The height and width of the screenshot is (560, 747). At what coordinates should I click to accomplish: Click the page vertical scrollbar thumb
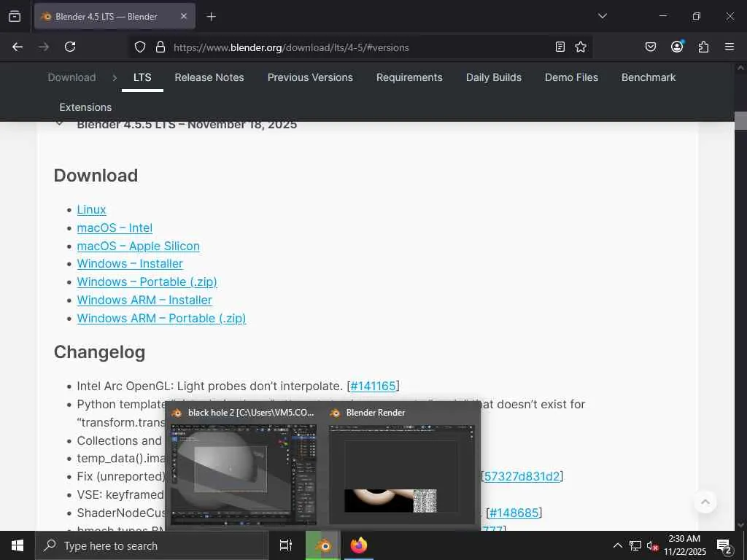pos(740,120)
